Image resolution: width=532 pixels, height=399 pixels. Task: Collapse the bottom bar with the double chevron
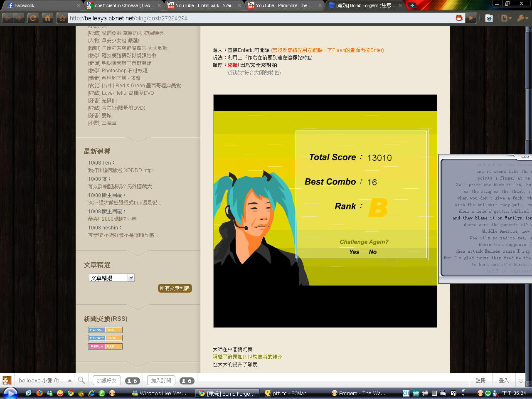pos(521,381)
